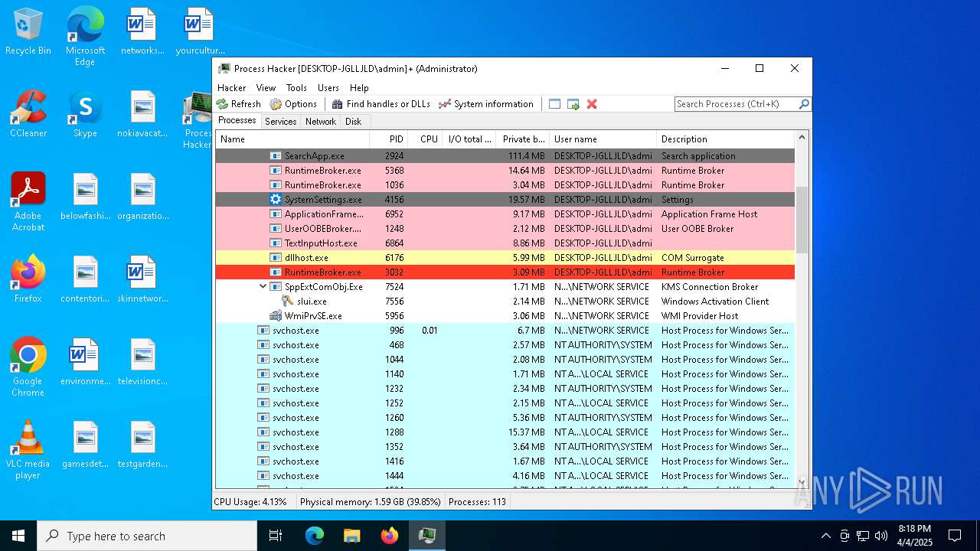The width and height of the screenshot is (980, 551).
Task: Switch to the Services tab
Action: (x=281, y=122)
